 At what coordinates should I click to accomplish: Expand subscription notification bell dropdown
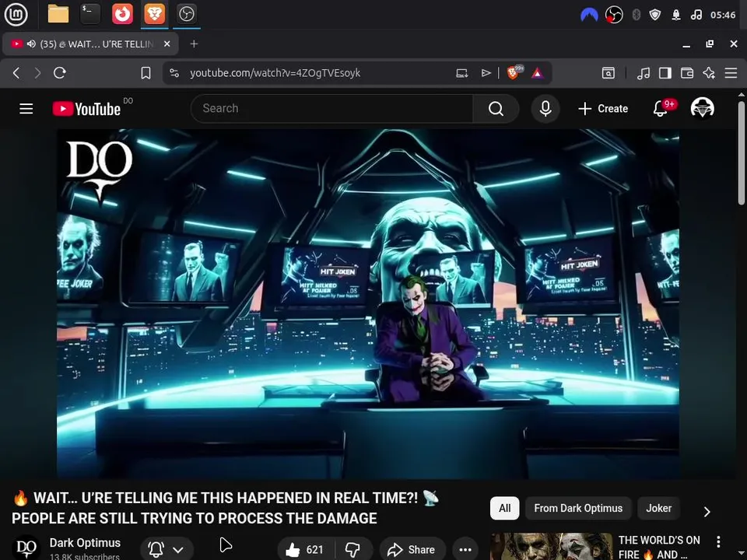pos(167,550)
